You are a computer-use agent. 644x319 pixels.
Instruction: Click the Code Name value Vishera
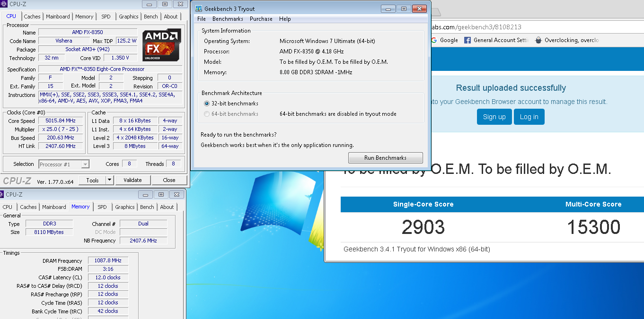click(64, 41)
